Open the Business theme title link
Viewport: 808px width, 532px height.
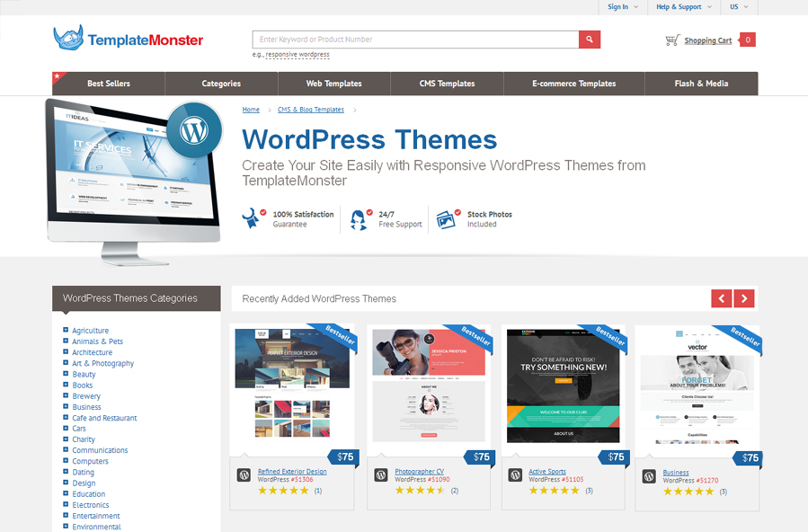coord(676,473)
